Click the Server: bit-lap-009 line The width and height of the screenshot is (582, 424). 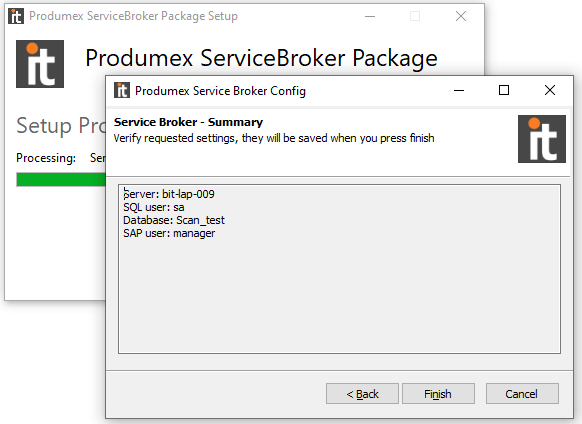[169, 194]
